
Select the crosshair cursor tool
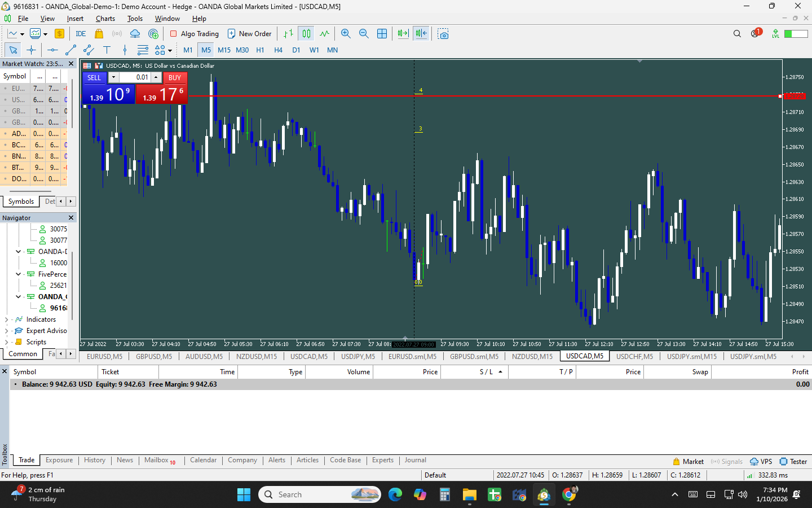tap(31, 50)
